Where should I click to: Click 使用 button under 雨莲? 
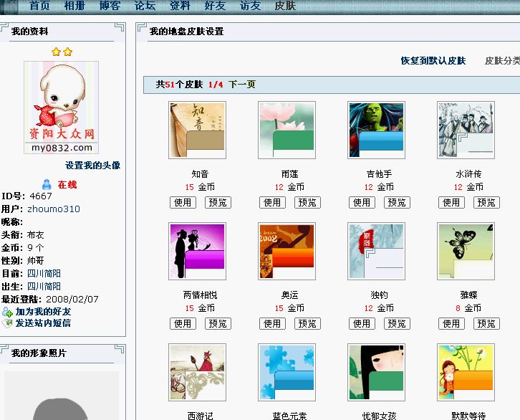coord(272,202)
